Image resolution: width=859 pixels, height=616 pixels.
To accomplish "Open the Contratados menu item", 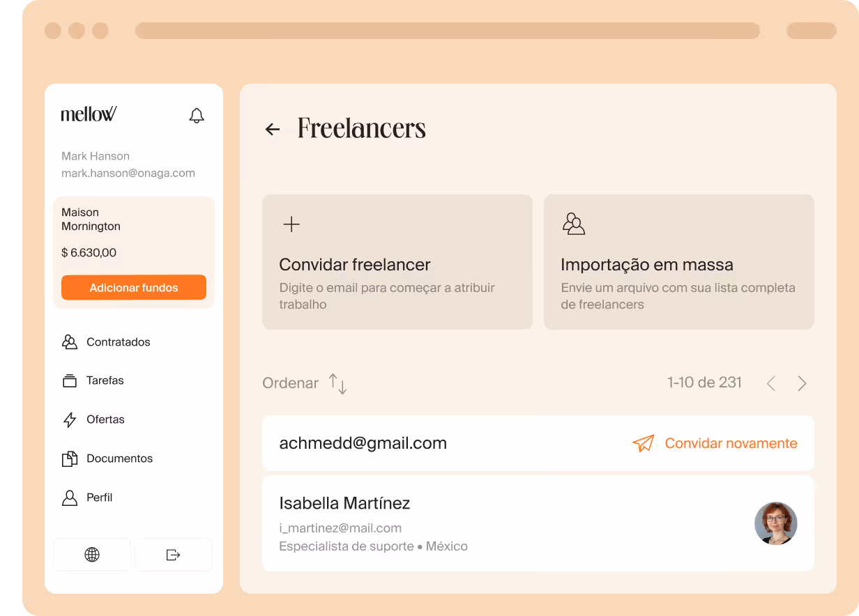I will click(x=106, y=342).
